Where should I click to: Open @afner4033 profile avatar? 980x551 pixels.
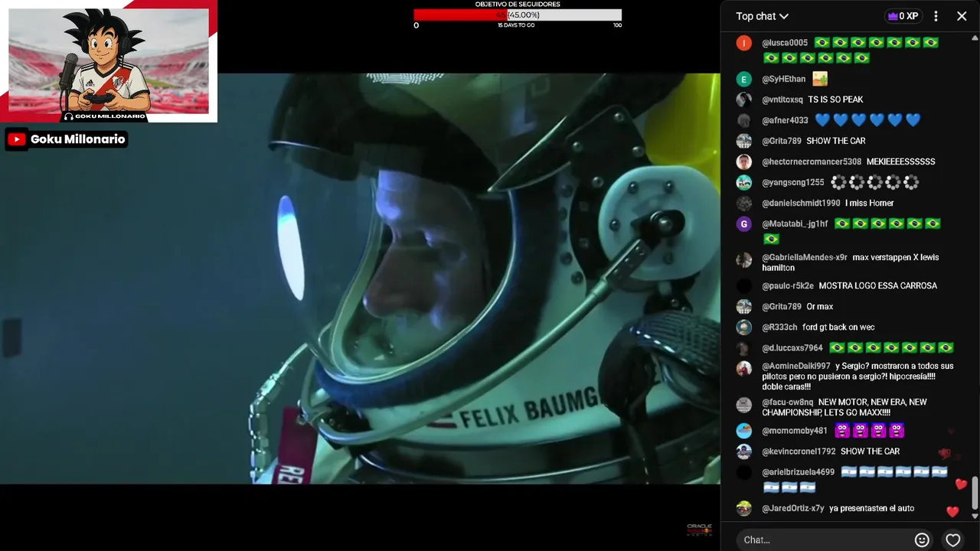tap(744, 120)
